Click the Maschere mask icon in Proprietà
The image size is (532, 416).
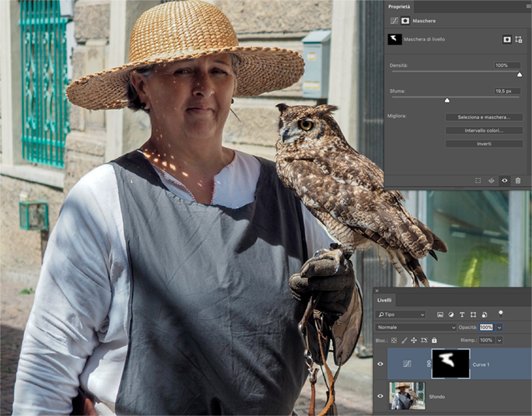[x=405, y=21]
